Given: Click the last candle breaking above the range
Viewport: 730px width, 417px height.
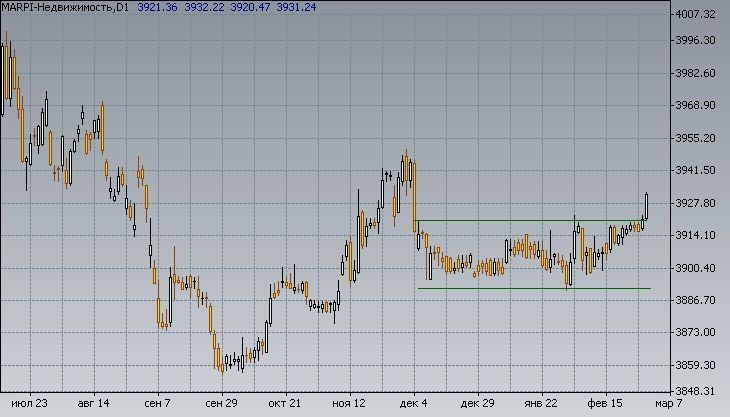Looking at the screenshot, I should point(647,205).
